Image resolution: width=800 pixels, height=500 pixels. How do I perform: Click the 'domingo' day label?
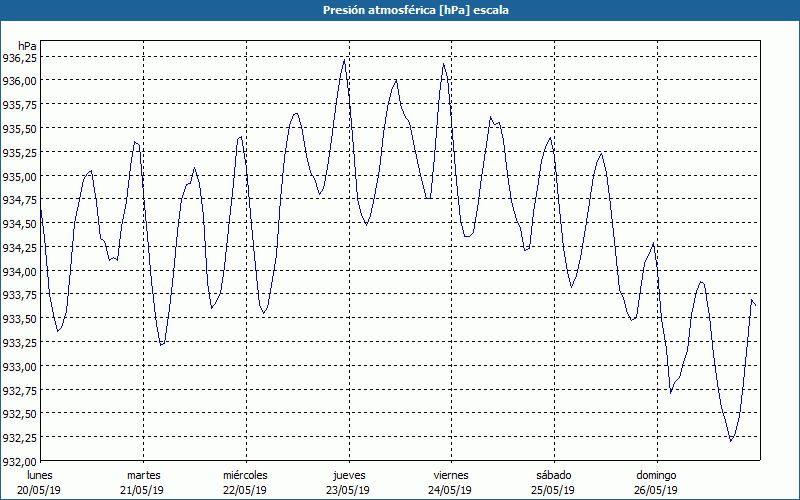pos(656,475)
